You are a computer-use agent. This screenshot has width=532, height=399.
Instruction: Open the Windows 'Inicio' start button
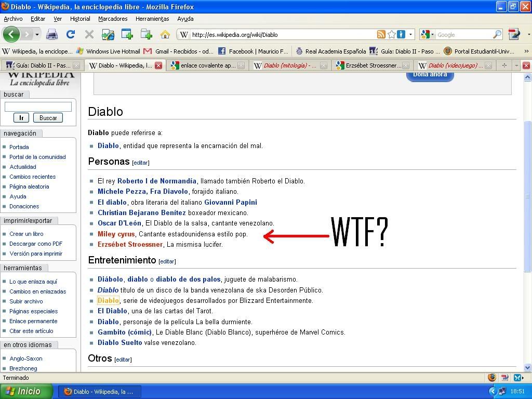(26, 392)
